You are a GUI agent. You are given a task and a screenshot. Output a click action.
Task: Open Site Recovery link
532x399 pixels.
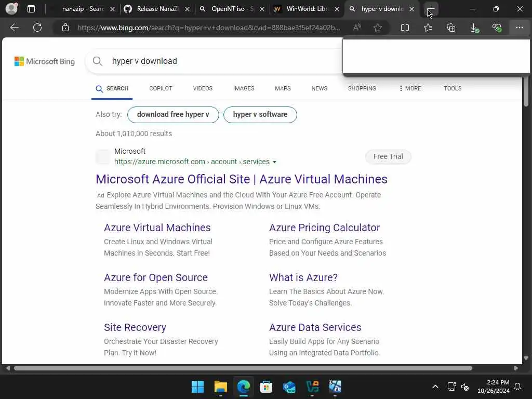coord(135,327)
